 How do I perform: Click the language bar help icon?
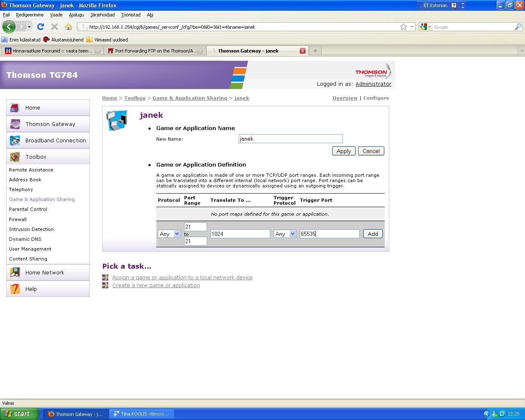point(454,5)
